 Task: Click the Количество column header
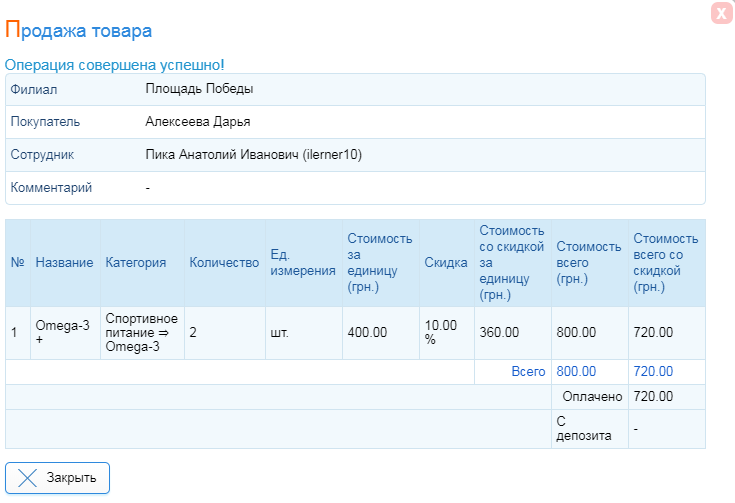(224, 263)
